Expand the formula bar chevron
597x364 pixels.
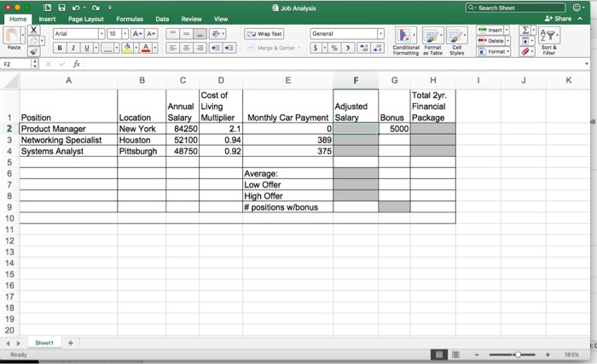(587, 64)
